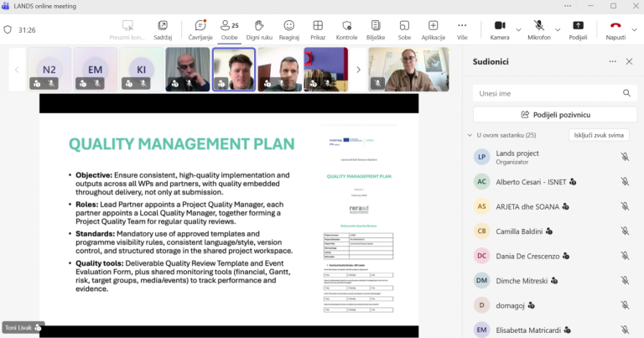Focus the Unesi ime search field
644x338 pixels.
pos(555,93)
